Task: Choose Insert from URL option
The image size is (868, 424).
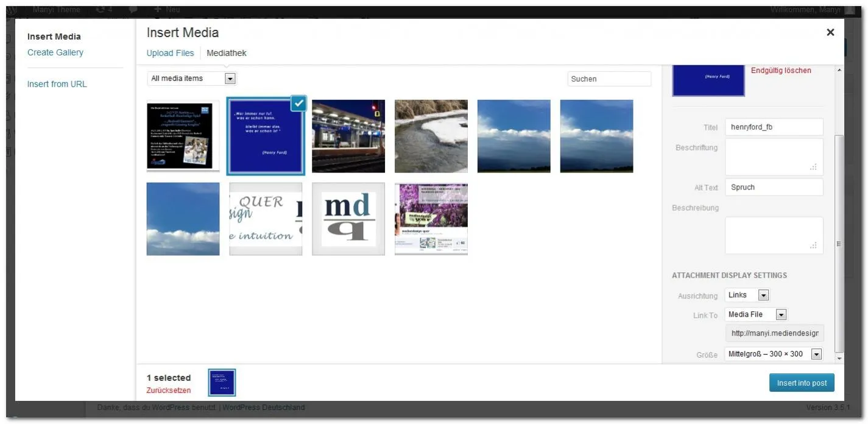Action: [x=57, y=84]
